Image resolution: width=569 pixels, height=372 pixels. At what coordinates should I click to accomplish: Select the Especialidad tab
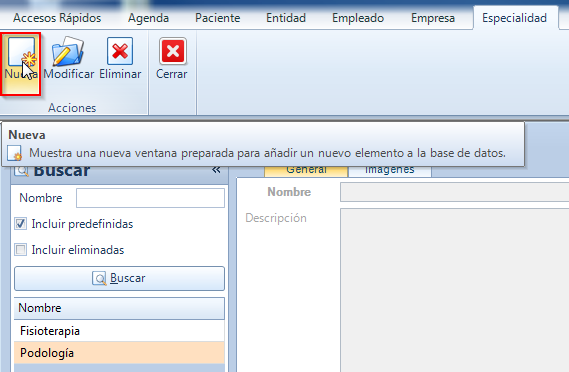click(515, 18)
